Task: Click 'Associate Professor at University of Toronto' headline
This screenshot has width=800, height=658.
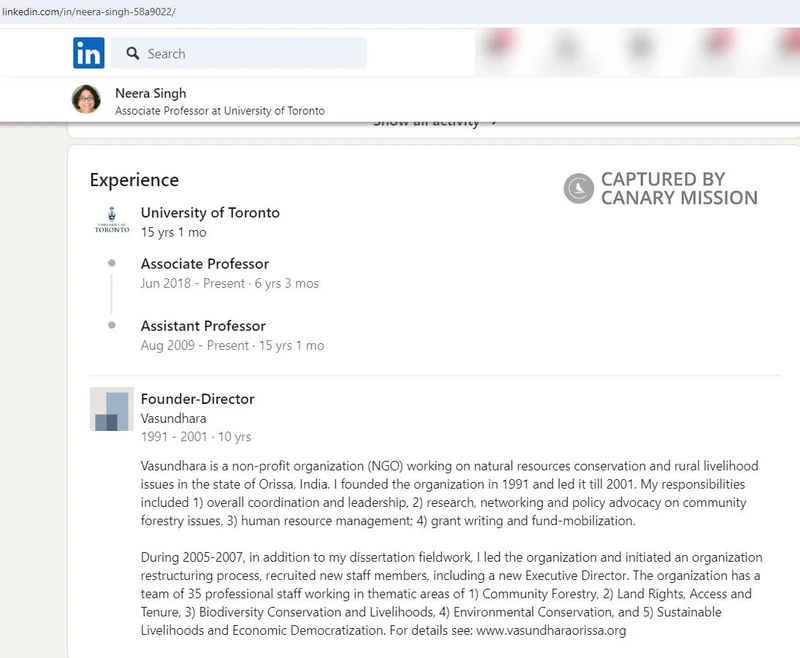Action: tap(220, 111)
